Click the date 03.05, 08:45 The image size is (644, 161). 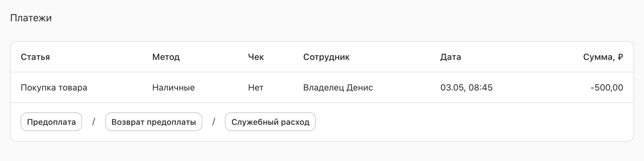click(x=467, y=88)
